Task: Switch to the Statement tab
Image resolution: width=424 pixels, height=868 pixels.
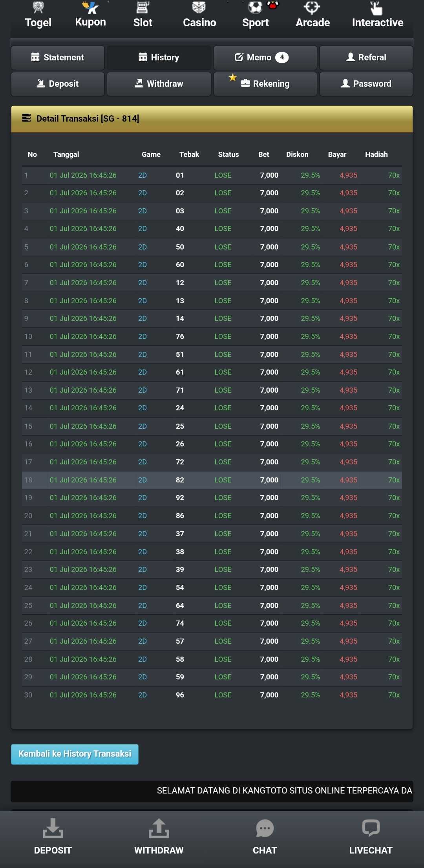Action: pyautogui.click(x=58, y=58)
